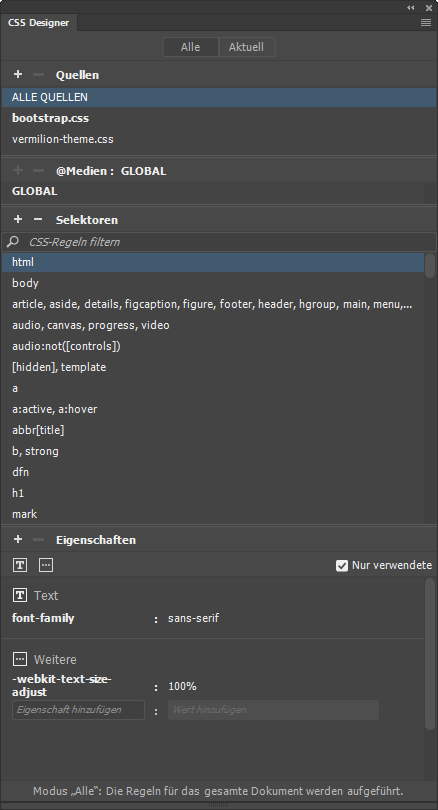This screenshot has width=438, height=810.
Task: Open the CSS Designer panel options menu
Action: click(426, 23)
